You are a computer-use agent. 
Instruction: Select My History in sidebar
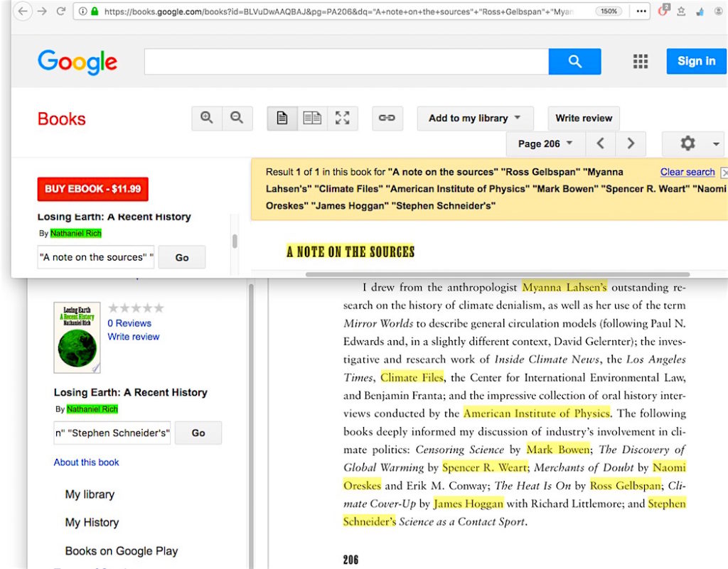click(92, 523)
